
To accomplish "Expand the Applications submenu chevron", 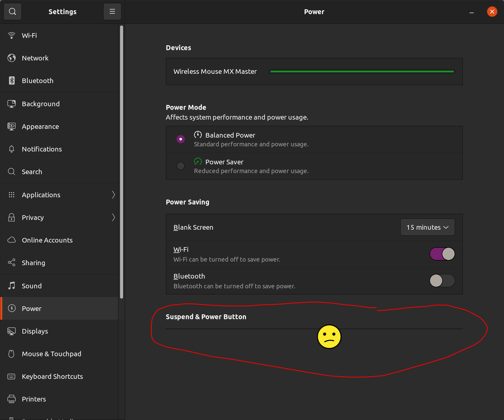I will click(x=113, y=195).
